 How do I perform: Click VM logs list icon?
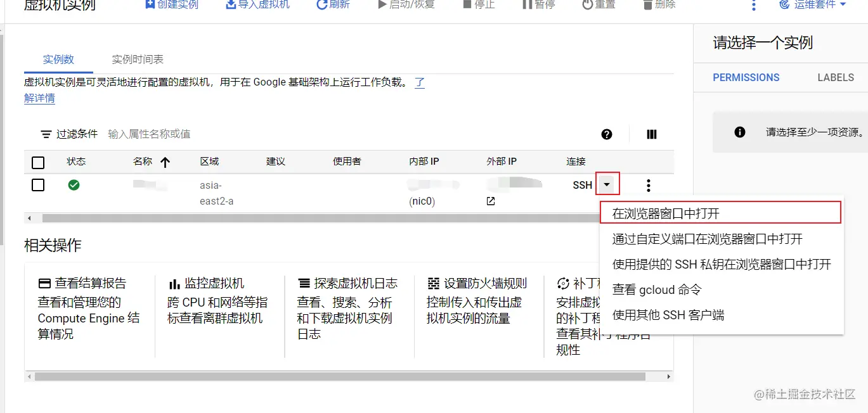click(304, 283)
